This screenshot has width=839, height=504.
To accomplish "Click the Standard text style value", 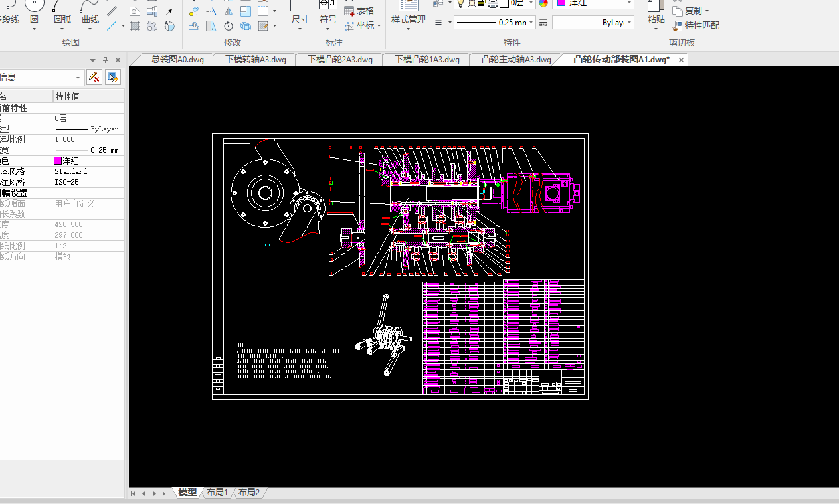I will click(88, 171).
